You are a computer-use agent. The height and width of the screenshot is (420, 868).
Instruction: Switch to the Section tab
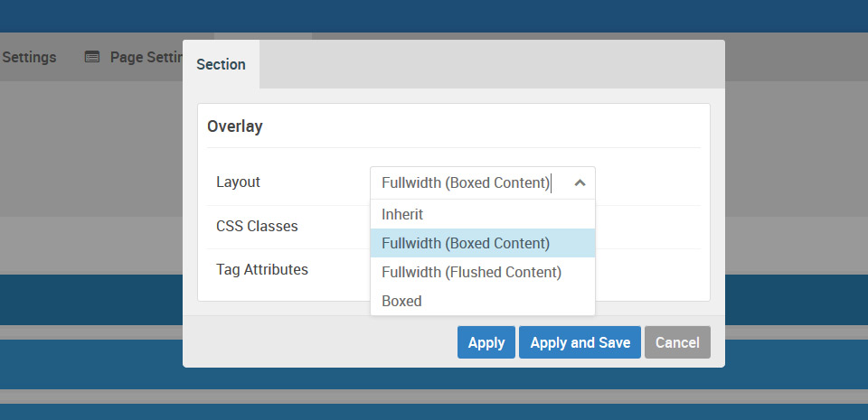tap(221, 64)
